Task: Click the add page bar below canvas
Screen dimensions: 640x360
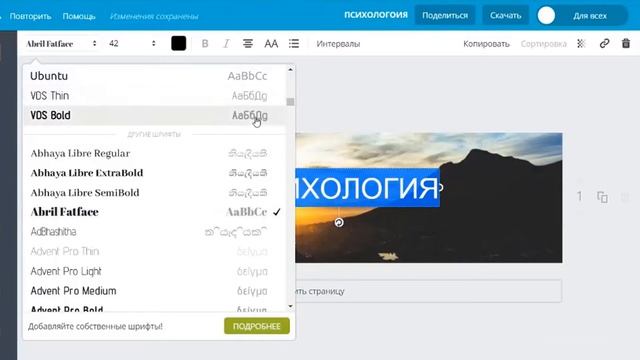Action: 429,291
